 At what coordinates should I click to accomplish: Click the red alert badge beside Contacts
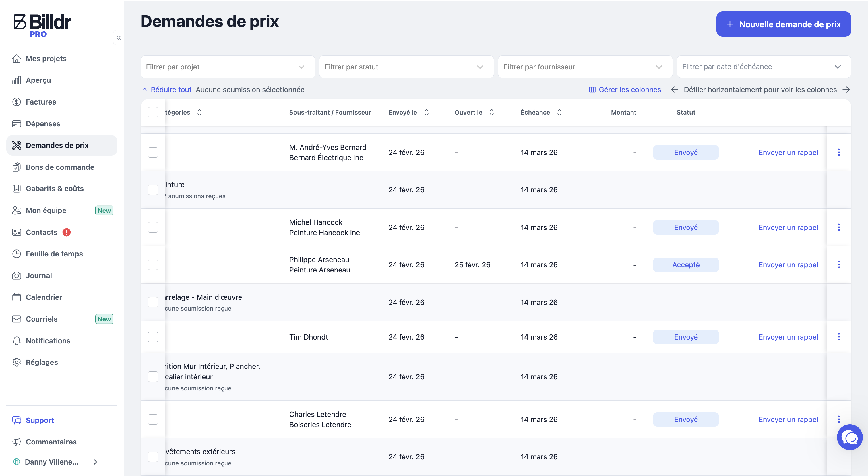67,232
